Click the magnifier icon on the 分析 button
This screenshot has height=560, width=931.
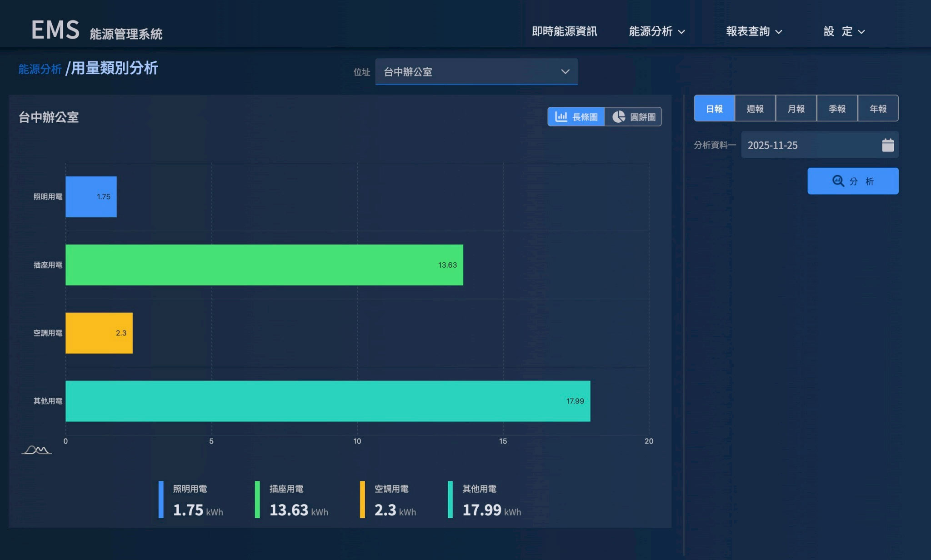coord(838,181)
